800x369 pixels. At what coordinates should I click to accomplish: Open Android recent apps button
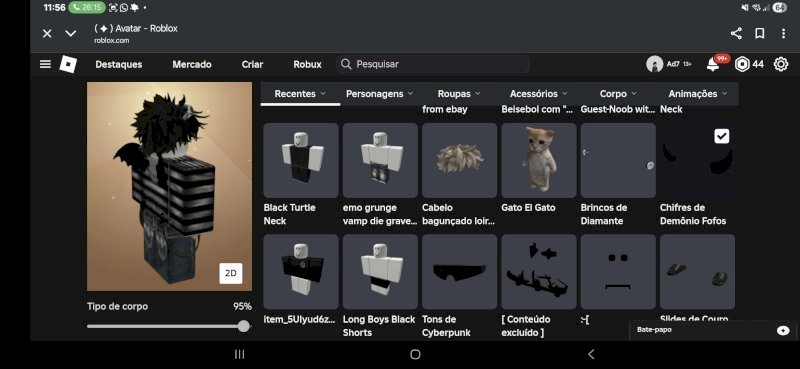(239, 354)
